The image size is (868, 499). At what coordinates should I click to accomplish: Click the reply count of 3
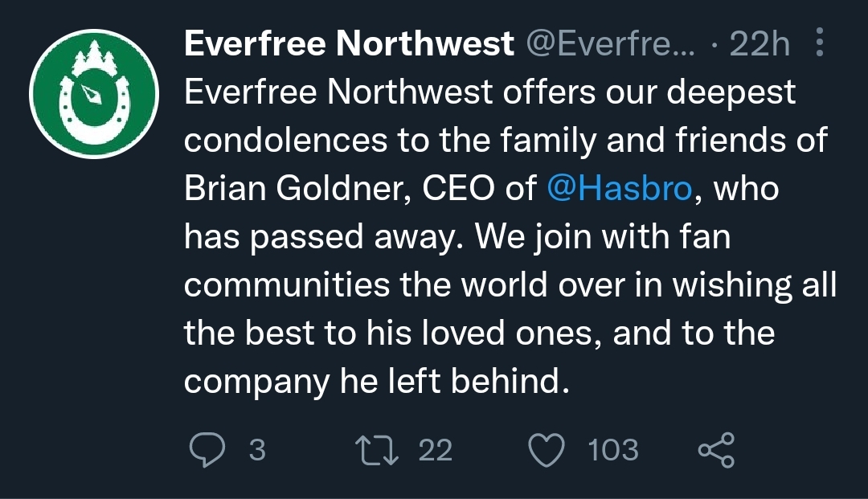coord(257,450)
